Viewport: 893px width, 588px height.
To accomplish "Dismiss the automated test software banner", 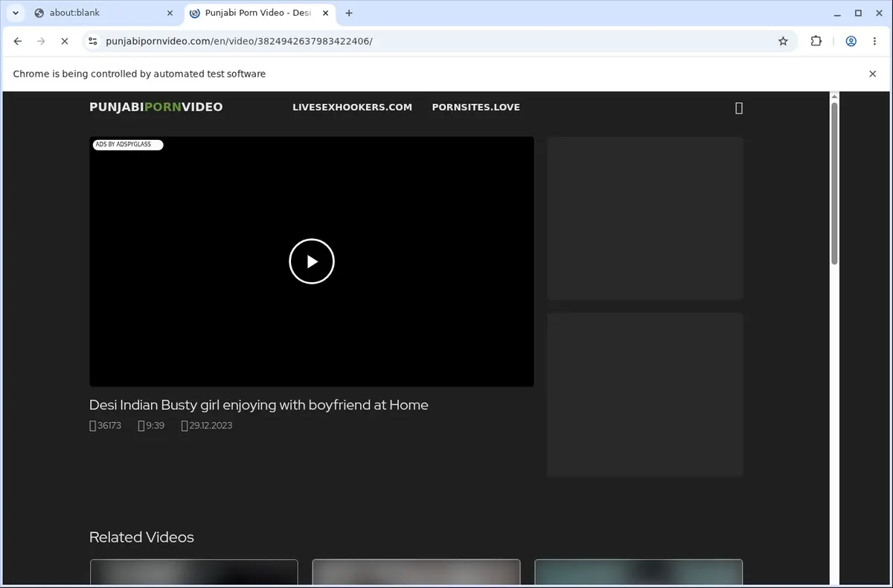I will click(872, 74).
